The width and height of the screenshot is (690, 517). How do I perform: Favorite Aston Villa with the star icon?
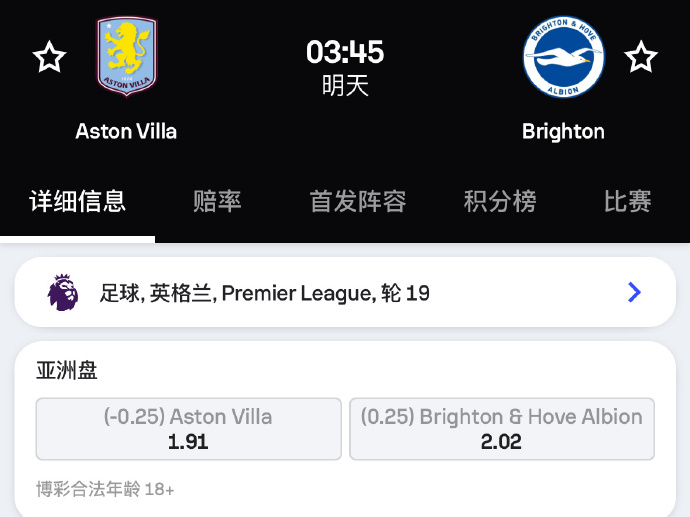[49, 57]
